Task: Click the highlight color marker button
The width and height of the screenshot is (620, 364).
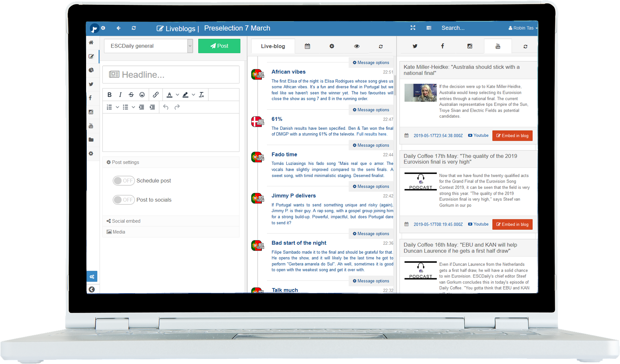Action: coord(185,95)
